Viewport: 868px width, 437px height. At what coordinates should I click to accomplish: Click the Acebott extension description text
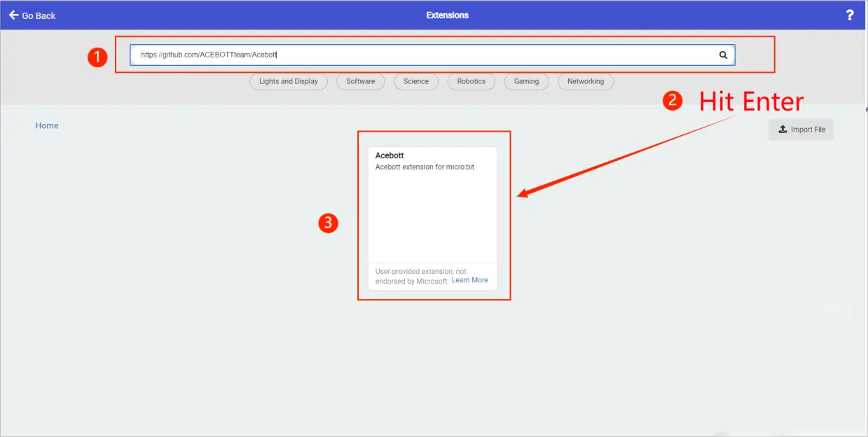point(425,167)
